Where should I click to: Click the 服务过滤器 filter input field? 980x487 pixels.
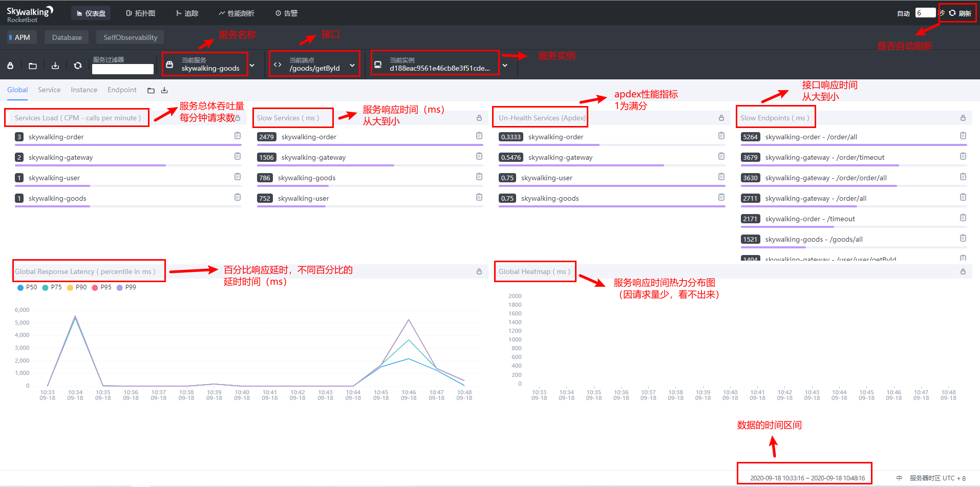pyautogui.click(x=123, y=69)
